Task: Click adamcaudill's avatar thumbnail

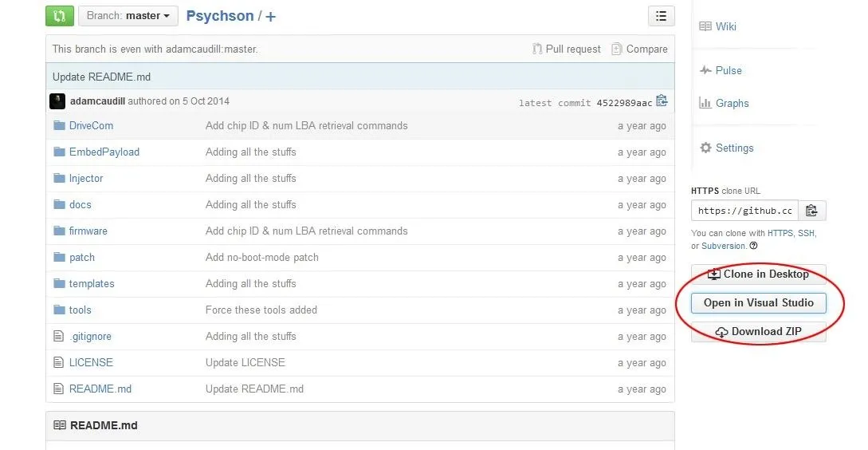Action: [57, 101]
